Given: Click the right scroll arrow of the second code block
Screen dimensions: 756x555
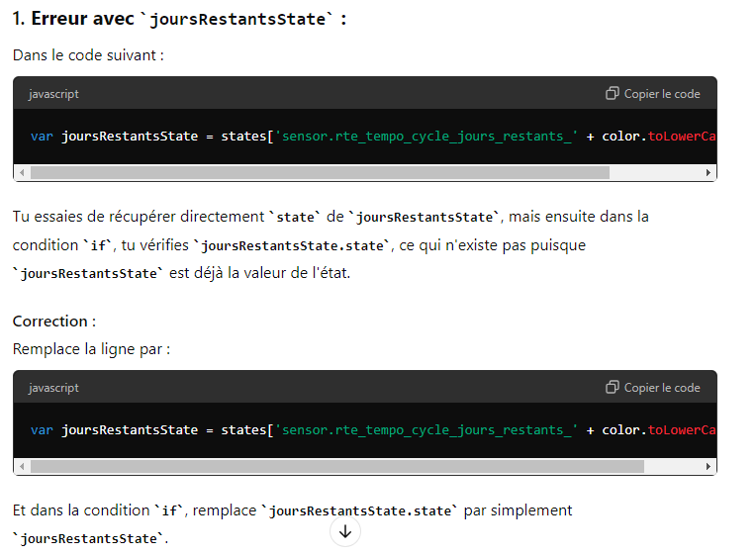Looking at the screenshot, I should (708, 466).
